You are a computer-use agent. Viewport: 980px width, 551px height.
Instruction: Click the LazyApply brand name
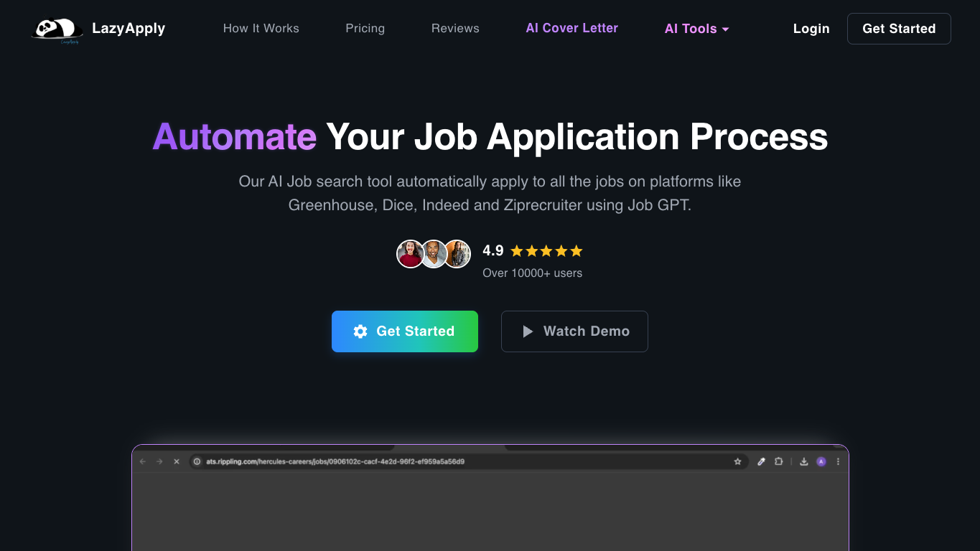129,29
